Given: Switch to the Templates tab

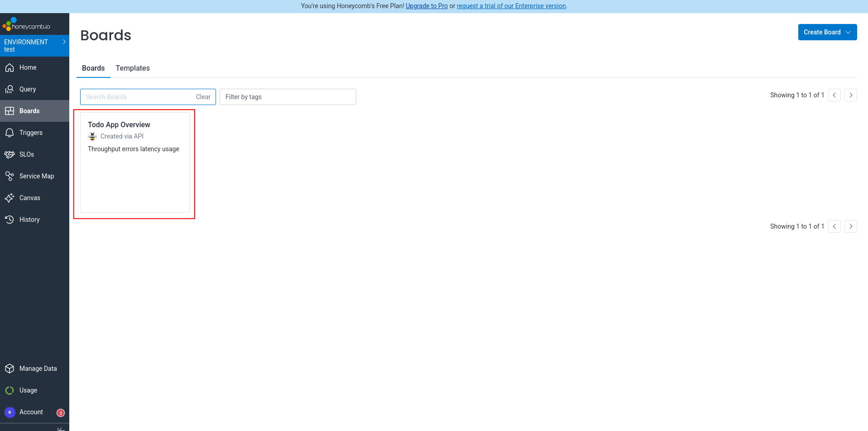Looking at the screenshot, I should coord(133,68).
